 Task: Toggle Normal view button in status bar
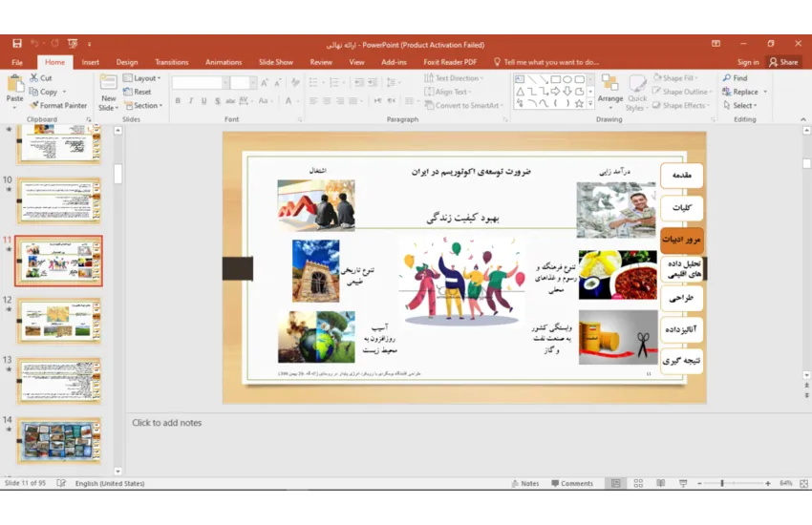[616, 483]
